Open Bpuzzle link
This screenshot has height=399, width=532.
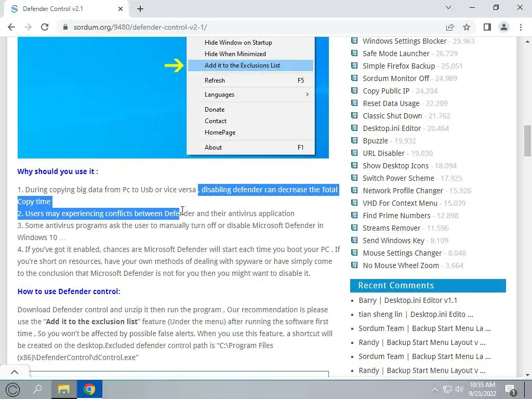pyautogui.click(x=375, y=141)
